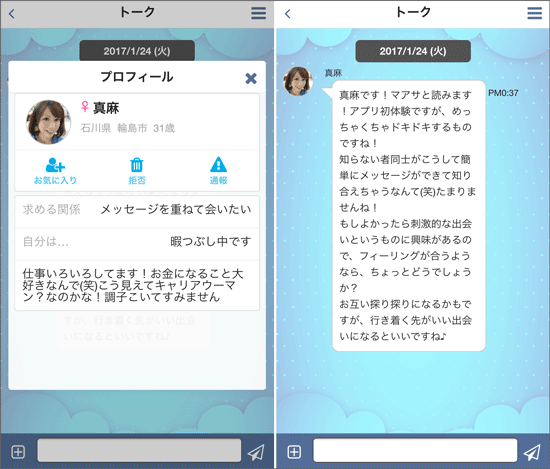The width and height of the screenshot is (550, 469).
Task: Open the hamburger menu on right screen
Action: (535, 13)
